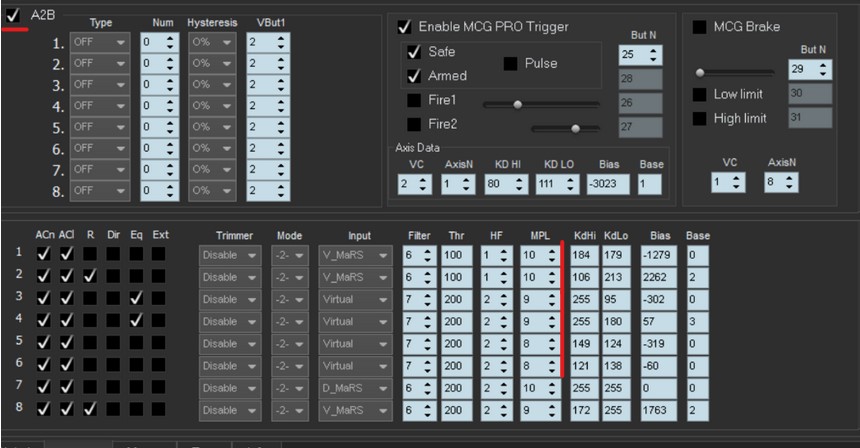Open Input dropdown showing D_MaRS
This screenshot has width=860, height=448.
355,388
